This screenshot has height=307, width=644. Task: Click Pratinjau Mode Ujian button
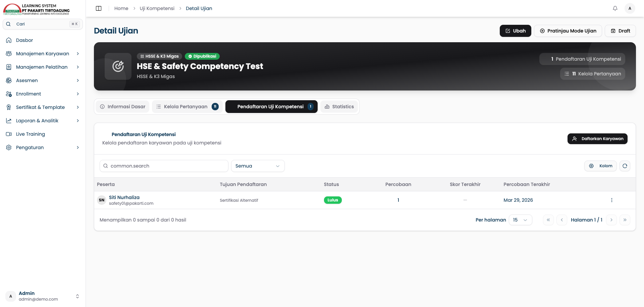point(568,31)
